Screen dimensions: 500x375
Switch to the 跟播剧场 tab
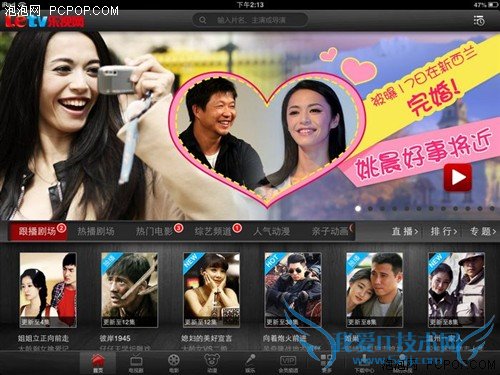(x=38, y=231)
